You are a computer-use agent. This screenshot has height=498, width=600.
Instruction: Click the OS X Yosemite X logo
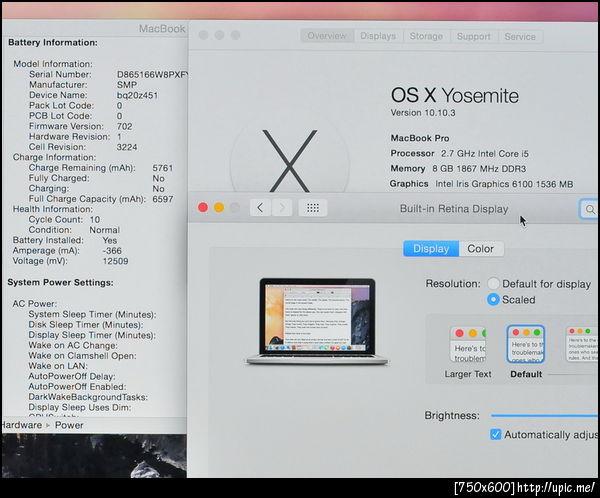pyautogui.click(x=290, y=161)
